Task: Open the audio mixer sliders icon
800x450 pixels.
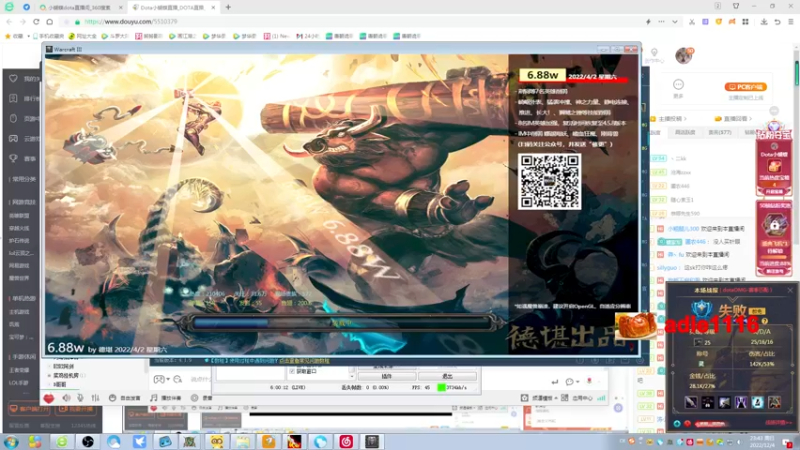Action: pyautogui.click(x=95, y=397)
